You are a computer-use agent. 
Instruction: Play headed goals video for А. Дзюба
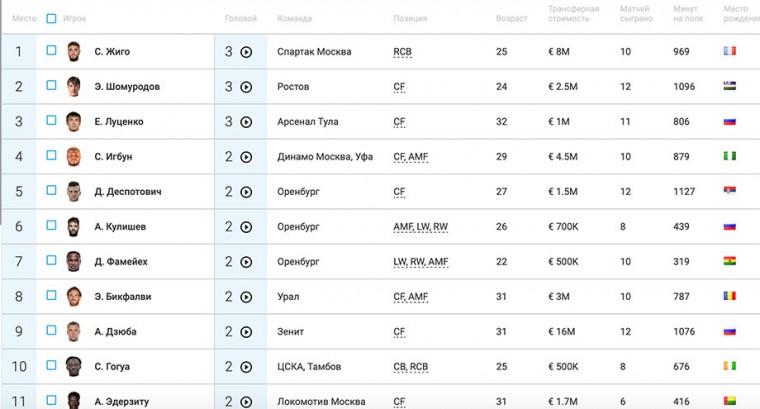pyautogui.click(x=246, y=332)
